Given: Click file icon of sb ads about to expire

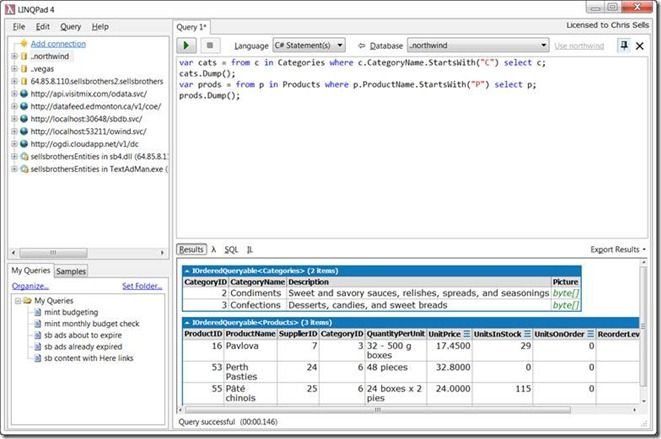Looking at the screenshot, I should 38,335.
